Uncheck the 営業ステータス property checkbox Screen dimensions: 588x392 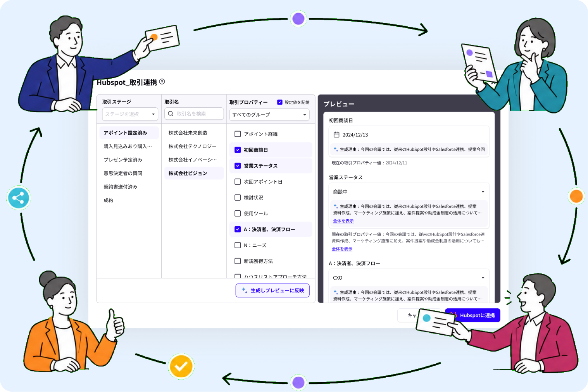tap(238, 166)
